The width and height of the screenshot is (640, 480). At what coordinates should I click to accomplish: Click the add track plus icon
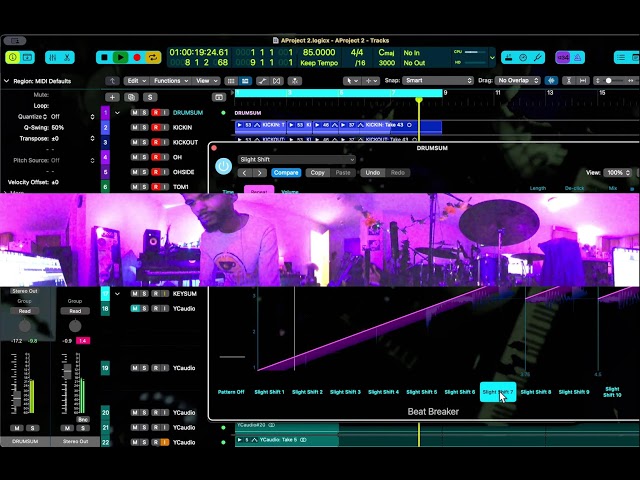point(112,97)
